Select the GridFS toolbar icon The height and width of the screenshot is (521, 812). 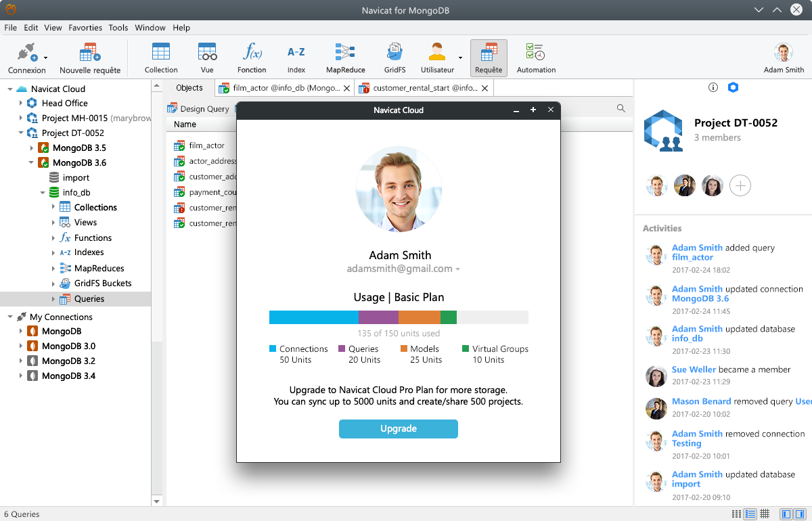tap(394, 58)
